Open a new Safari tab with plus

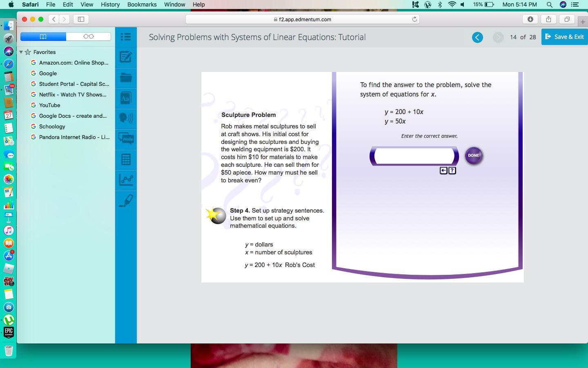point(583,21)
